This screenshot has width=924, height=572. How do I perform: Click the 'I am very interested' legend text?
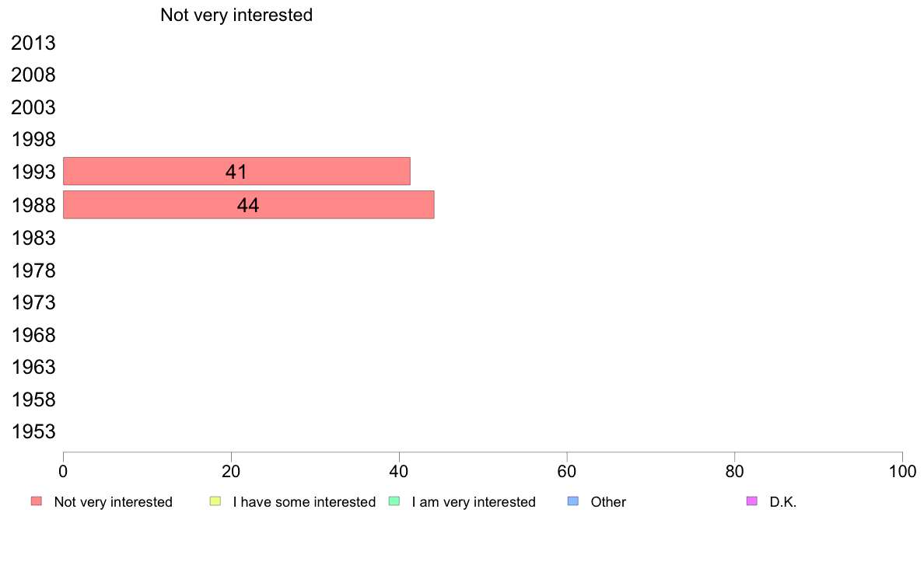(x=474, y=502)
